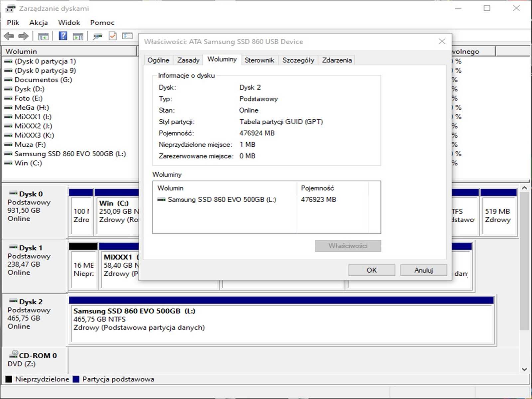This screenshot has width=532, height=399.
Task: Open the Pomoc menu
Action: 102,23
